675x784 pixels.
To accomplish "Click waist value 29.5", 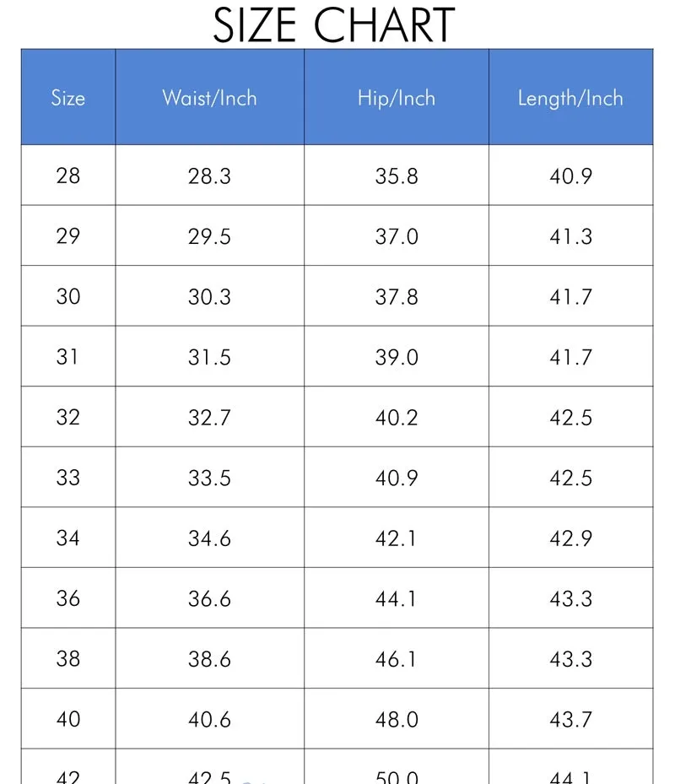I will click(x=209, y=236).
